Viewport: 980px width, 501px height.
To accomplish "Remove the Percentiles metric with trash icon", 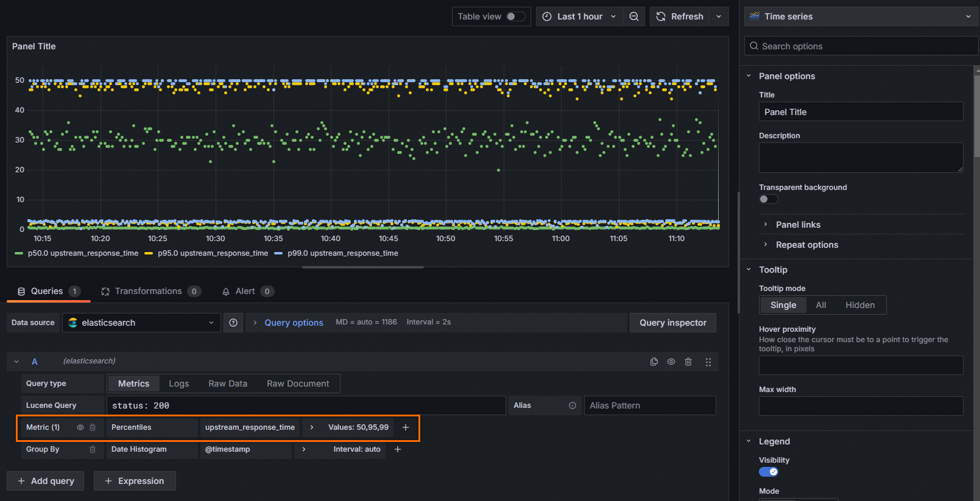I will (93, 427).
